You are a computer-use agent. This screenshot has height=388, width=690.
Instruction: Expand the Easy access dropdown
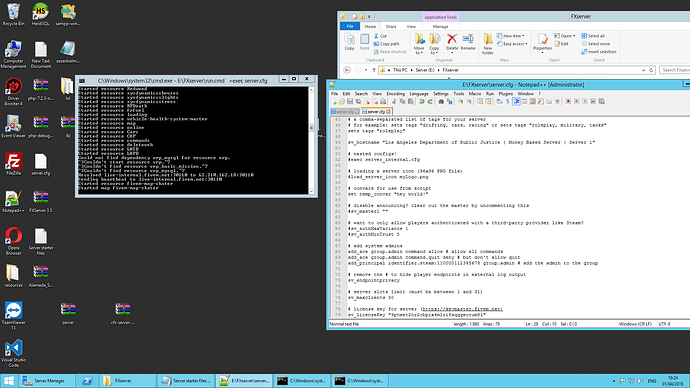[x=512, y=44]
